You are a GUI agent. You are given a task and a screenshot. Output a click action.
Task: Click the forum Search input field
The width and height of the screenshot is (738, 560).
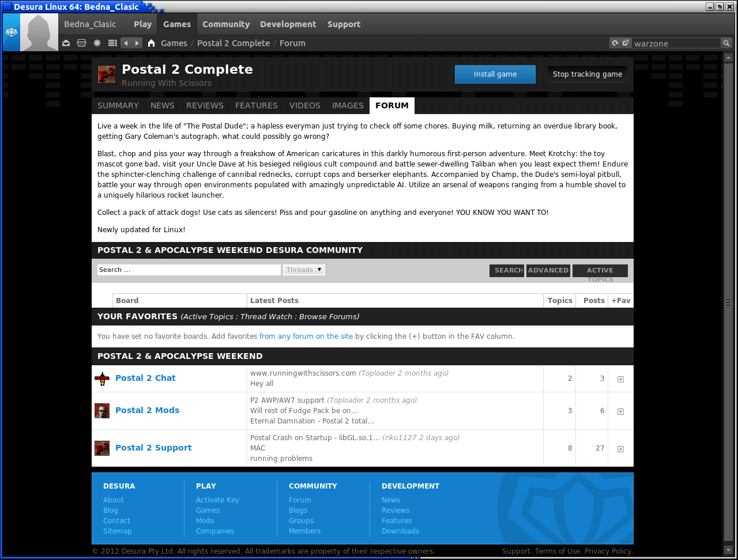tap(189, 270)
